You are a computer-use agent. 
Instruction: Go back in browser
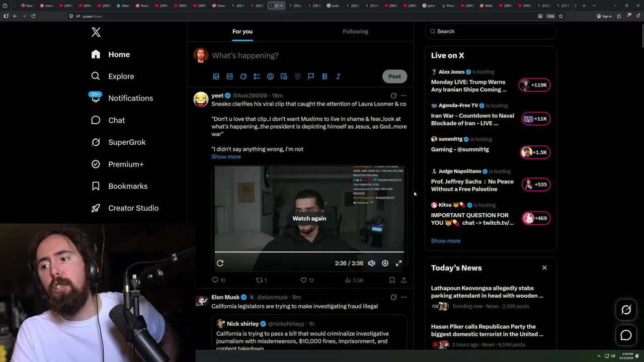[15, 16]
